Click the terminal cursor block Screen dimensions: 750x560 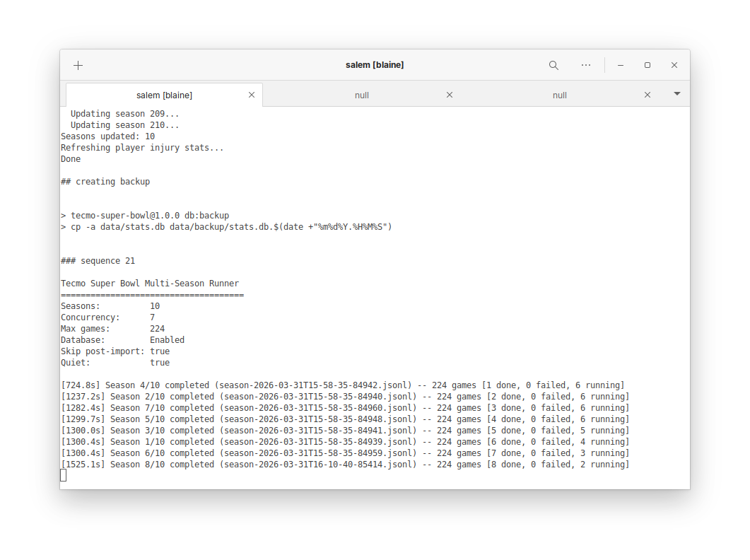(x=63, y=475)
